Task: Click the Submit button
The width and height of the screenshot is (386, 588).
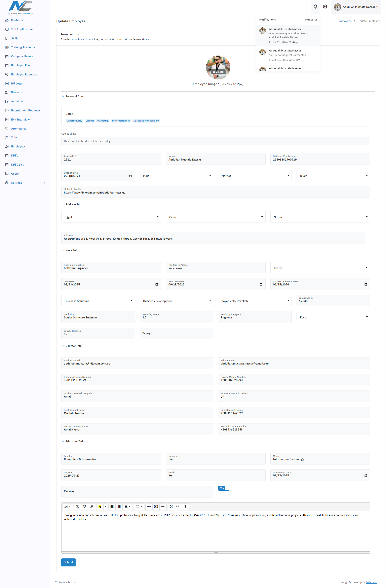Action: (x=68, y=562)
